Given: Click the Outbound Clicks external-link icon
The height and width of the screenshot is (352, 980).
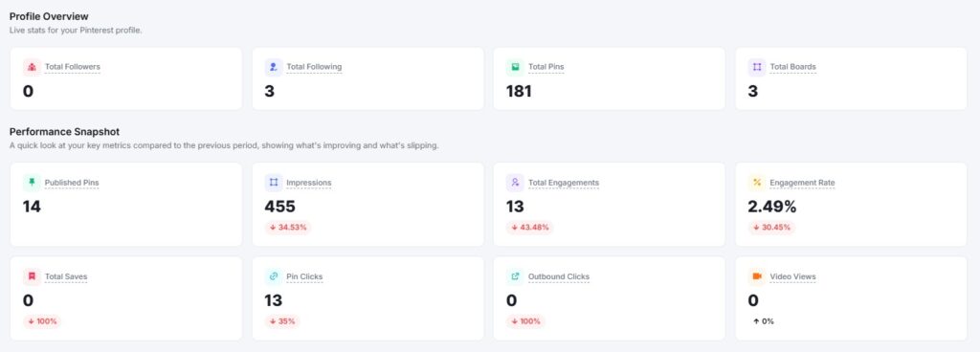Looking at the screenshot, I should [515, 276].
